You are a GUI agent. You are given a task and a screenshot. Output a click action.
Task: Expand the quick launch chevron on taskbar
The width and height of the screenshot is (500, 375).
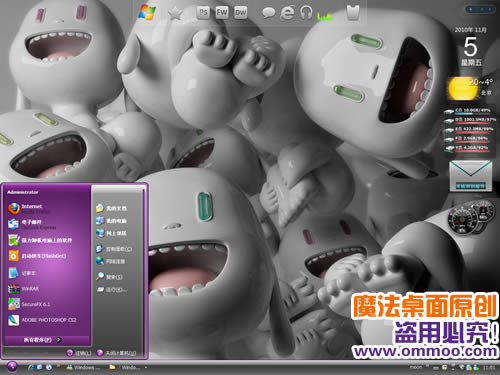point(59,366)
